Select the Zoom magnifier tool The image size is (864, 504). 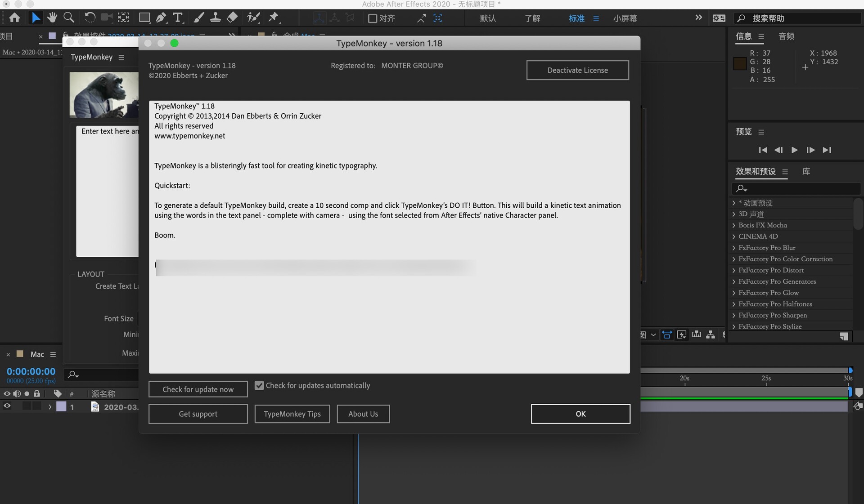coord(69,18)
